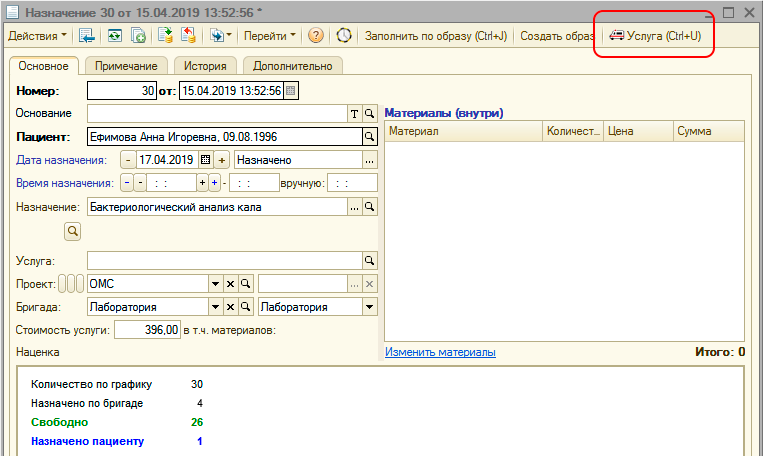The image size is (763, 456).
Task: Open calendar picker next to document date
Action: click(291, 92)
